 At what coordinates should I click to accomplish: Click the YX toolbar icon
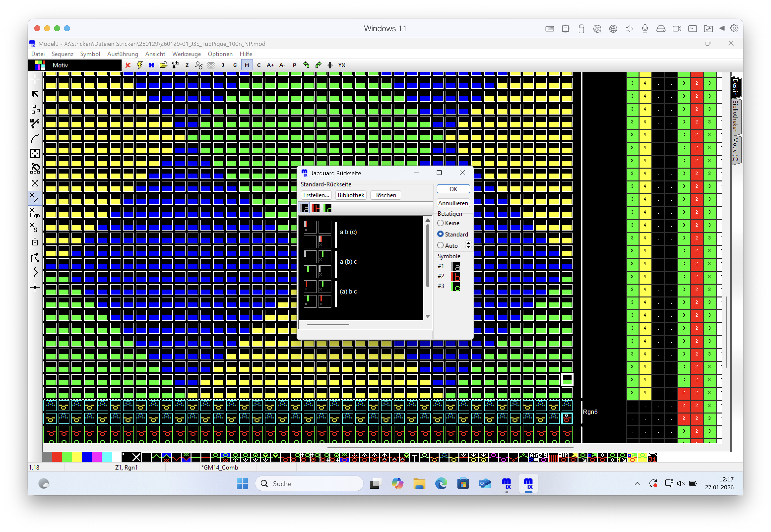click(x=342, y=65)
